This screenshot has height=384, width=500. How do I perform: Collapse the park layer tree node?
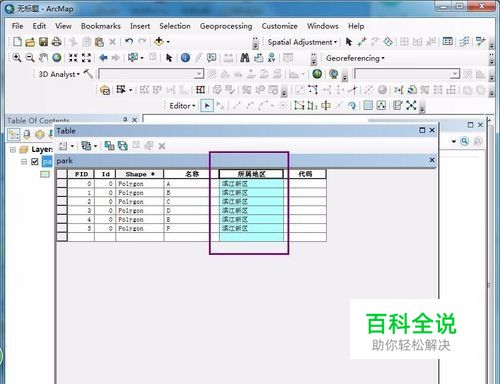pyautogui.click(x=24, y=162)
